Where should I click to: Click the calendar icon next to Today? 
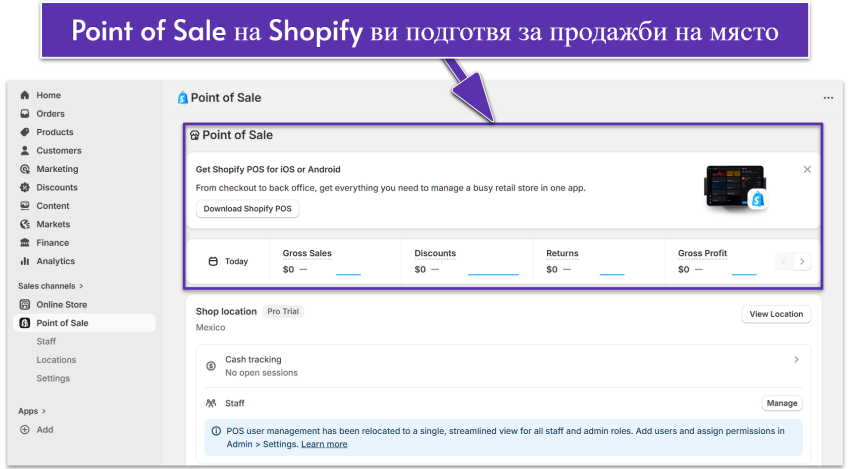(213, 261)
